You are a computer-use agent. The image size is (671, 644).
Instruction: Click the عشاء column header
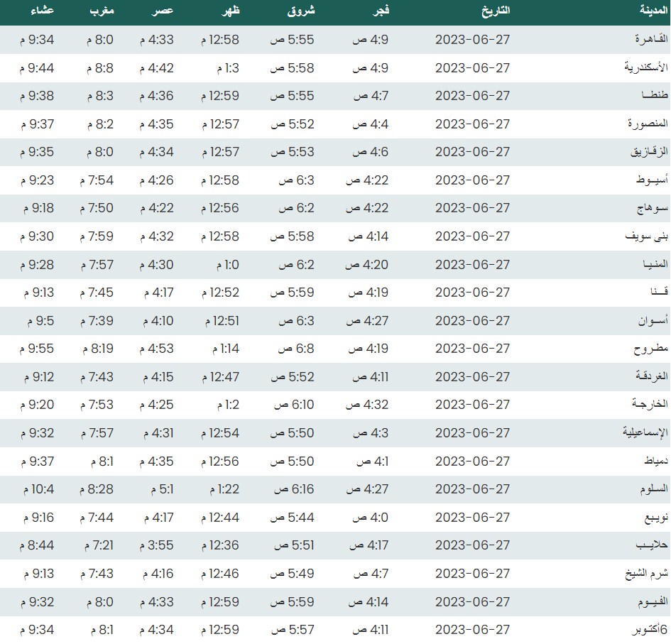[40, 11]
